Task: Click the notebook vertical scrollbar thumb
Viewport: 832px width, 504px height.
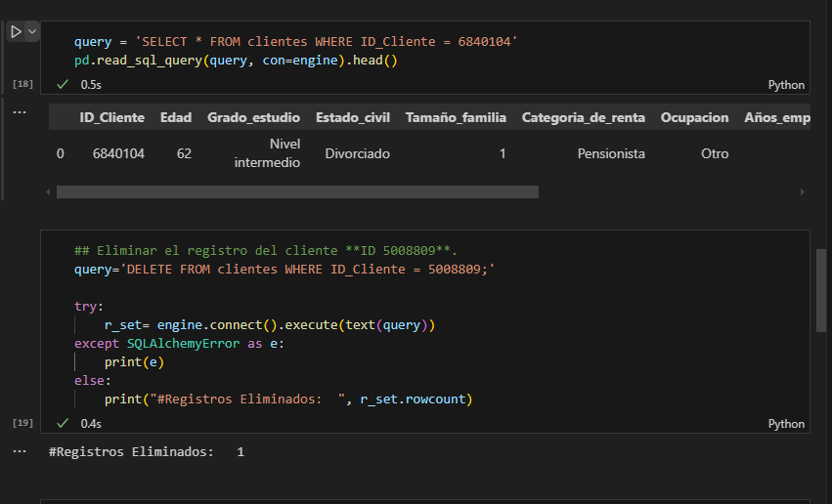Action: [821, 290]
